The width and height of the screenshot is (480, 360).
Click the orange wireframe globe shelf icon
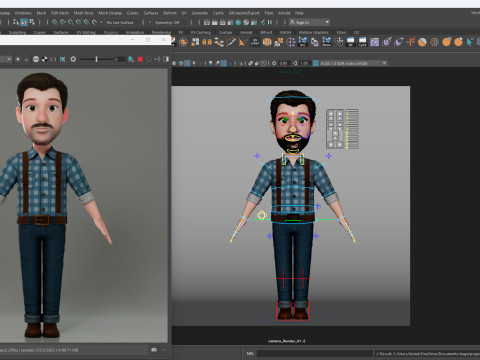434,42
